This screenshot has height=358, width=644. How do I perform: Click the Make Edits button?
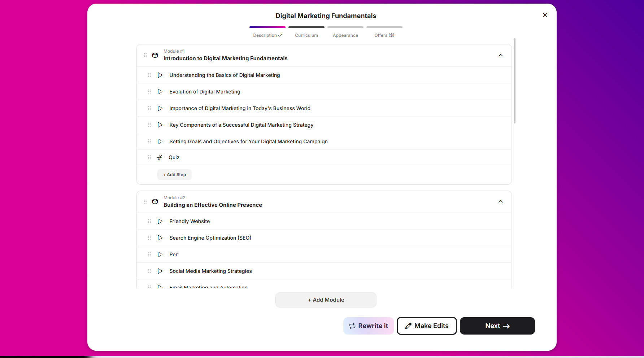pyautogui.click(x=427, y=326)
